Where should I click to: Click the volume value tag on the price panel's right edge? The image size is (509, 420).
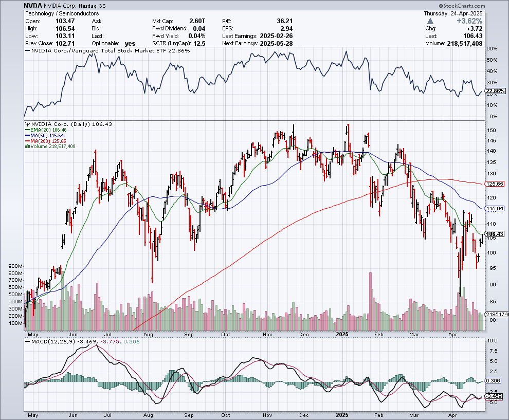[x=497, y=314]
